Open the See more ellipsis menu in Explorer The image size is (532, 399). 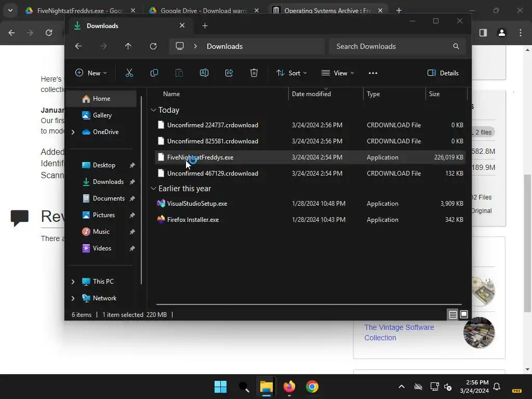(373, 73)
